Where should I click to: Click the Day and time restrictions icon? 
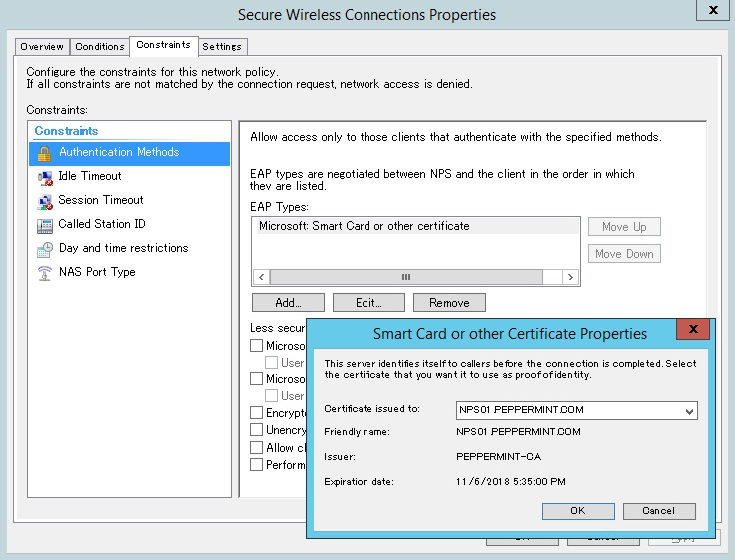(43, 249)
